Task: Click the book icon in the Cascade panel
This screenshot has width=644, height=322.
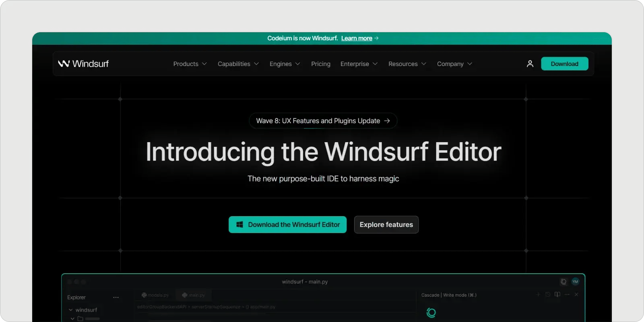Action: point(557,295)
